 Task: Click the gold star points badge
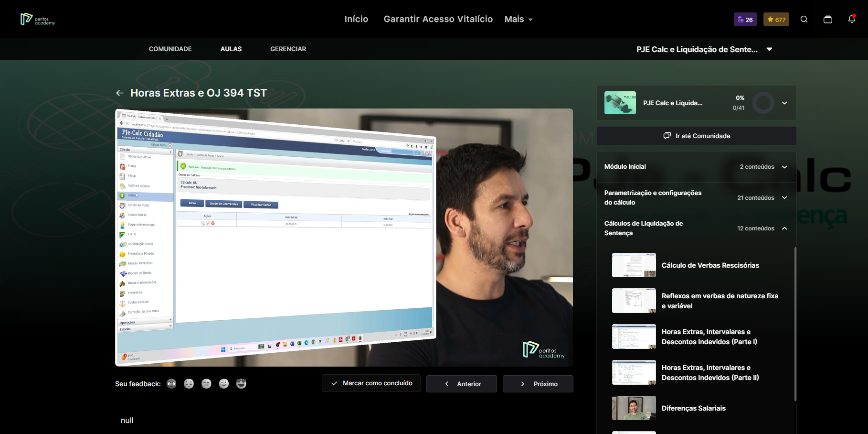click(776, 20)
